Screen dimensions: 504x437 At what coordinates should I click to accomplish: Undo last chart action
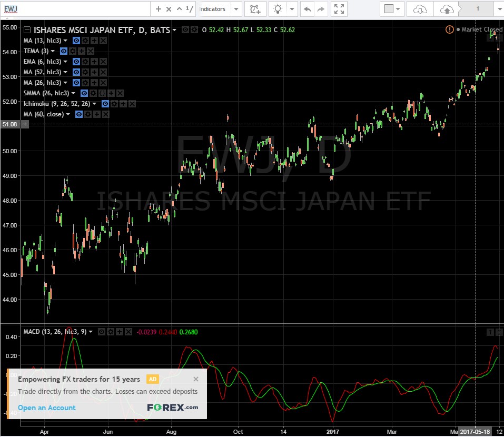[x=307, y=9]
